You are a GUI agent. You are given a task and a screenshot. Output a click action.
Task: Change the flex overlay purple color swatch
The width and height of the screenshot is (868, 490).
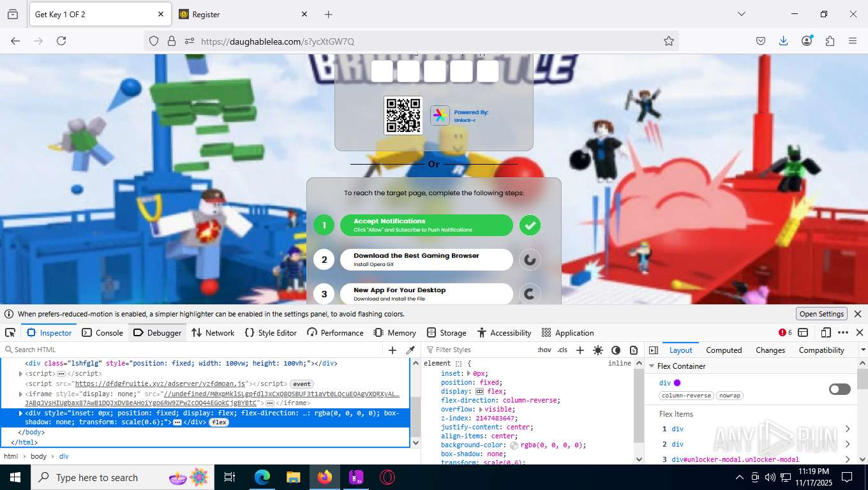(x=677, y=383)
